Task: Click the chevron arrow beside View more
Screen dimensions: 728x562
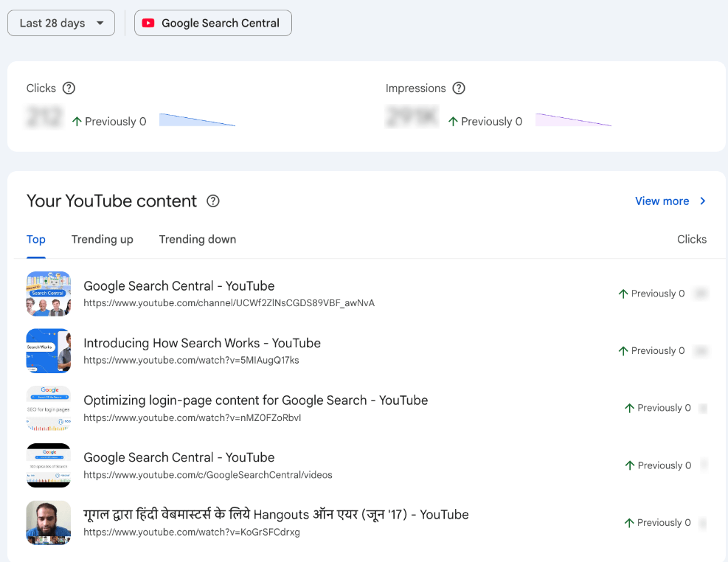Action: tap(703, 201)
